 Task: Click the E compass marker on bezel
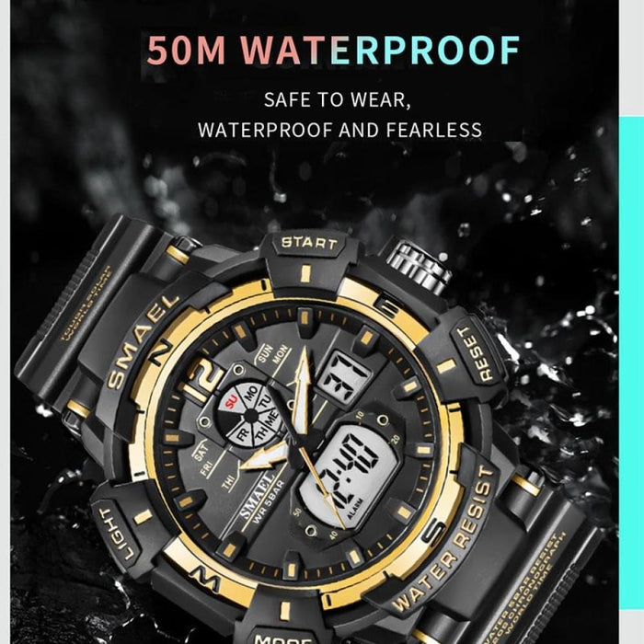pos(386,306)
